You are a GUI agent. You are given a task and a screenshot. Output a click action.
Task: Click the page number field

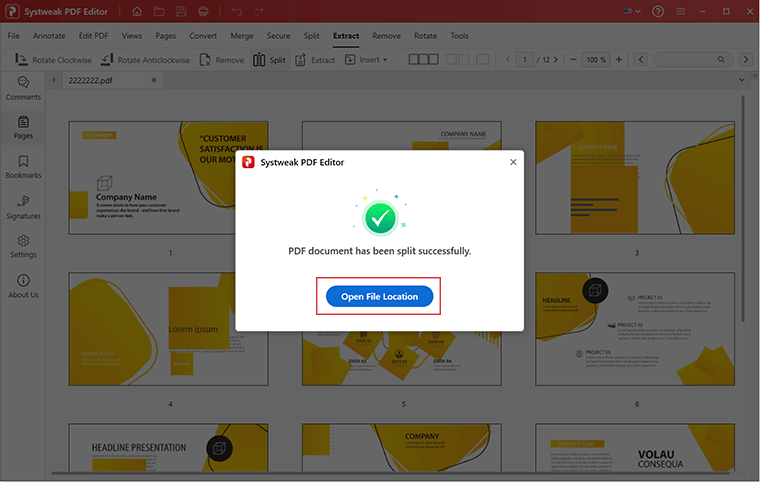[525, 60]
